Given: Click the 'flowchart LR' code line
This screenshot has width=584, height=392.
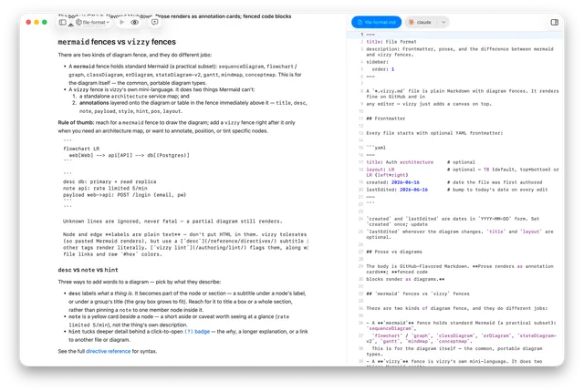Looking at the screenshot, I should [x=81, y=149].
